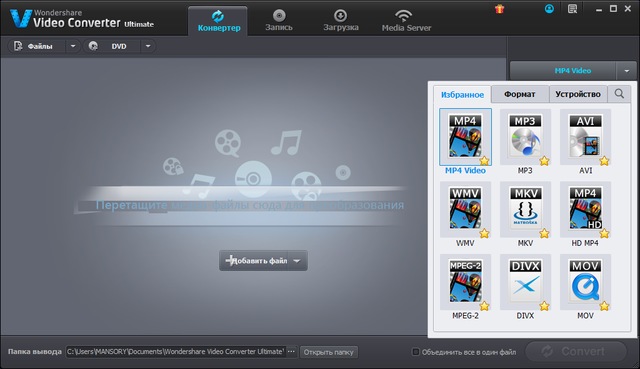Expand the Добавить файл dropdown arrow
The height and width of the screenshot is (369, 640).
click(x=297, y=261)
